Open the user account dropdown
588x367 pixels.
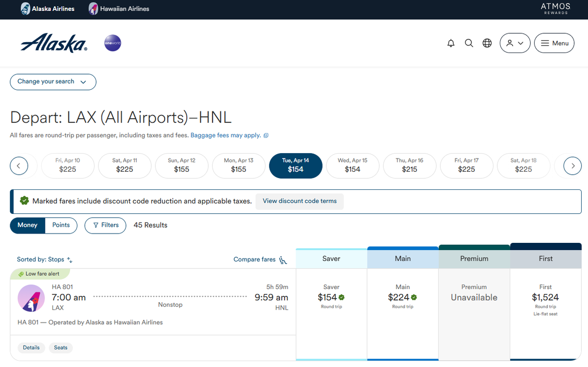tap(515, 43)
